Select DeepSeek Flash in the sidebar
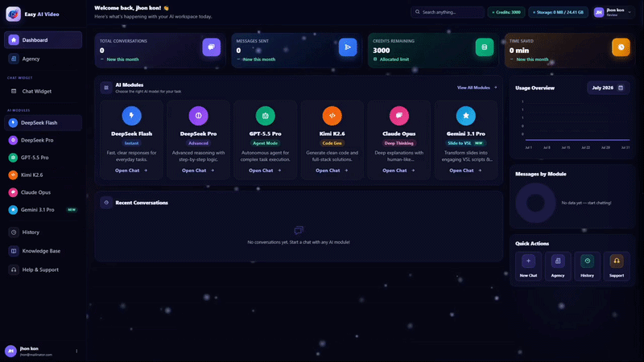 (x=43, y=123)
